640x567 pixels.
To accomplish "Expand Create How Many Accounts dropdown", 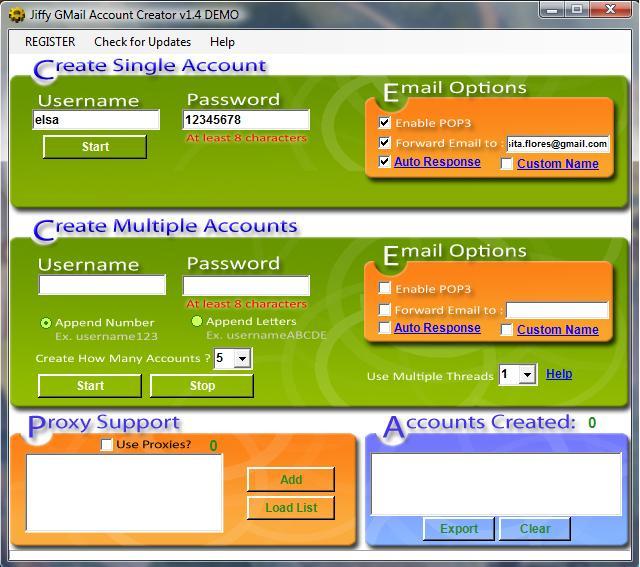I will (242, 359).
